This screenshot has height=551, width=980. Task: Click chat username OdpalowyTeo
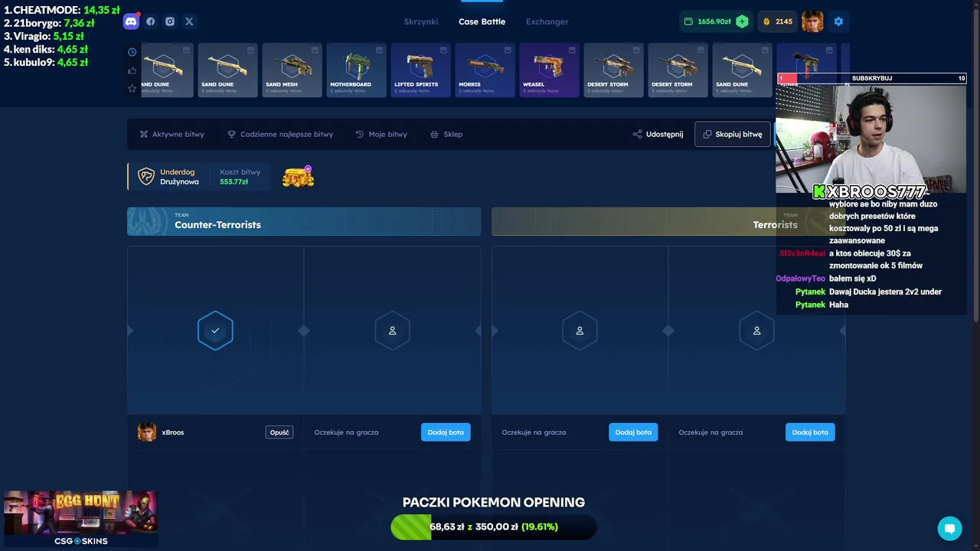coord(800,279)
